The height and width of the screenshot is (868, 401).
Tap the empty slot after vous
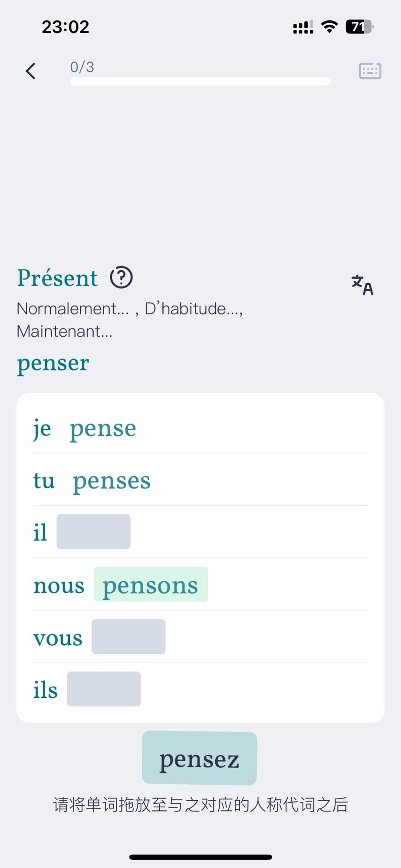click(x=128, y=637)
